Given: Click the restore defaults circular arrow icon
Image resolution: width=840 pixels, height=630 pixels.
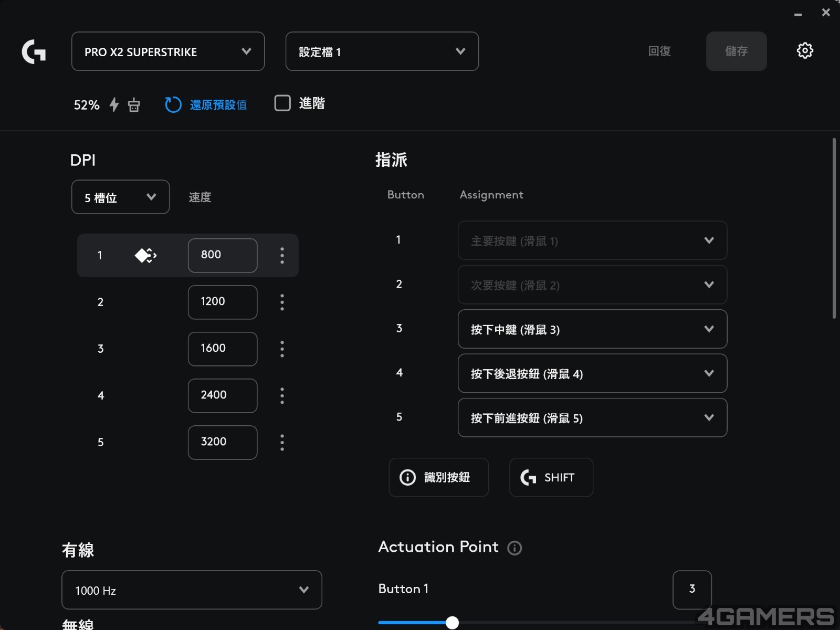Looking at the screenshot, I should pyautogui.click(x=173, y=104).
